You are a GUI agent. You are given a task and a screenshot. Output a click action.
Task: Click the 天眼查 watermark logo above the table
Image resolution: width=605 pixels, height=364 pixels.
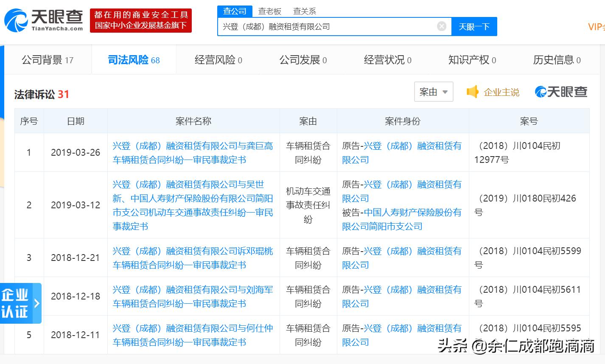561,92
